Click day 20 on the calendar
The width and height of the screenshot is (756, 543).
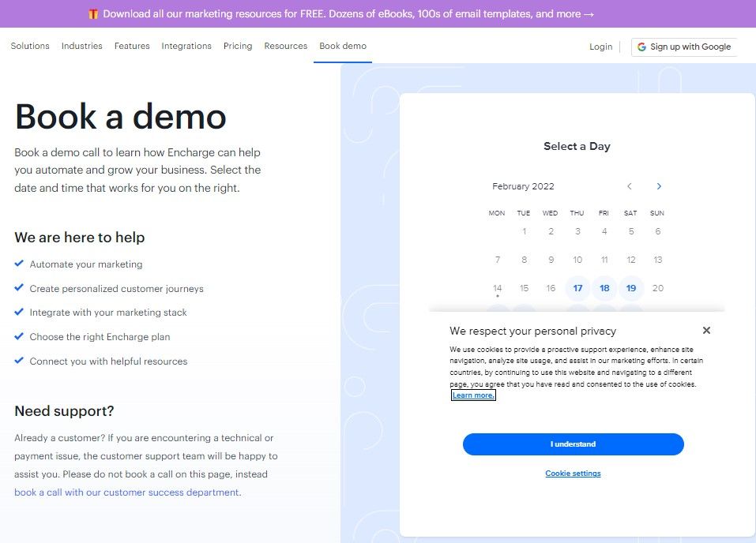pyautogui.click(x=657, y=288)
